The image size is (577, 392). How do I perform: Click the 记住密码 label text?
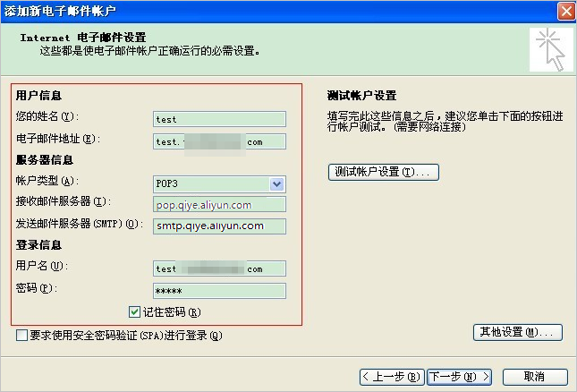coord(170,312)
